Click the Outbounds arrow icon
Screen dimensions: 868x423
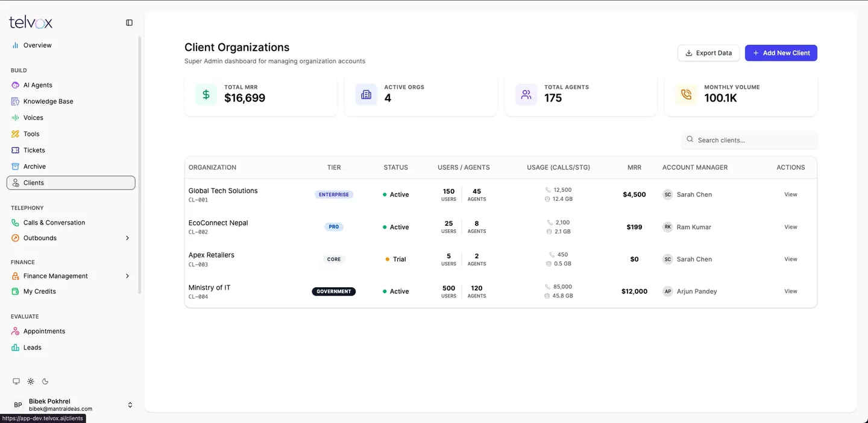pyautogui.click(x=16, y=238)
